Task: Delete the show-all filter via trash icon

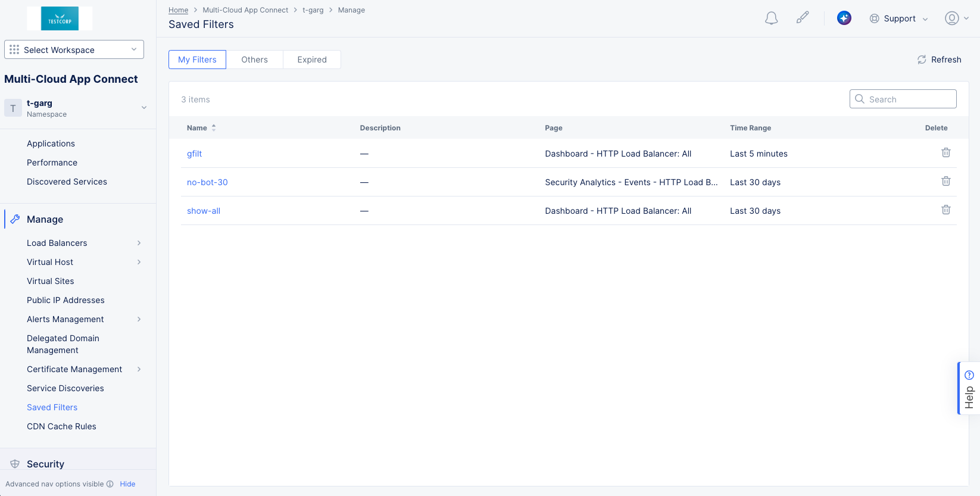Action: pos(945,210)
